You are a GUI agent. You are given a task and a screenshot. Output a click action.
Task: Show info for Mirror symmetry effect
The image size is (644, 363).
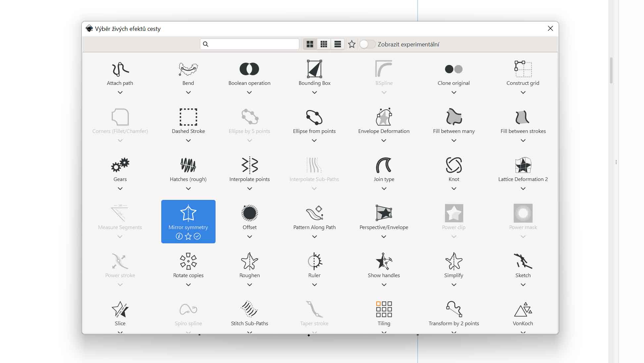point(179,236)
